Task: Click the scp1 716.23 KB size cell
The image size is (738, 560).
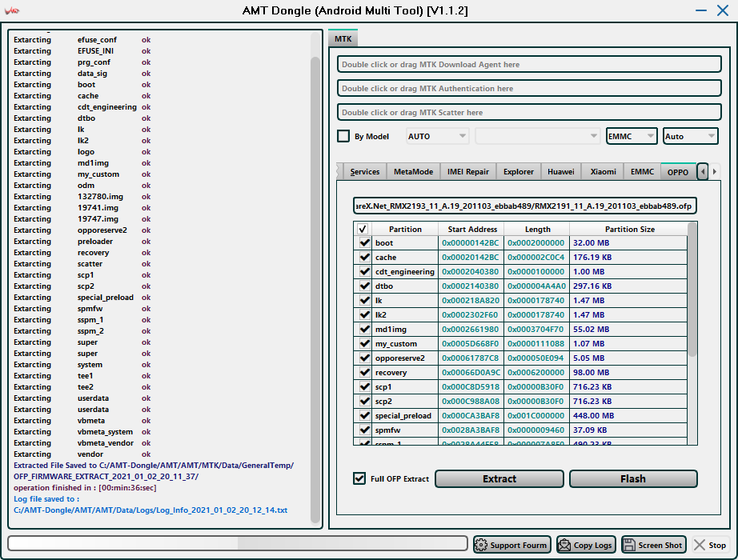Action: click(628, 387)
